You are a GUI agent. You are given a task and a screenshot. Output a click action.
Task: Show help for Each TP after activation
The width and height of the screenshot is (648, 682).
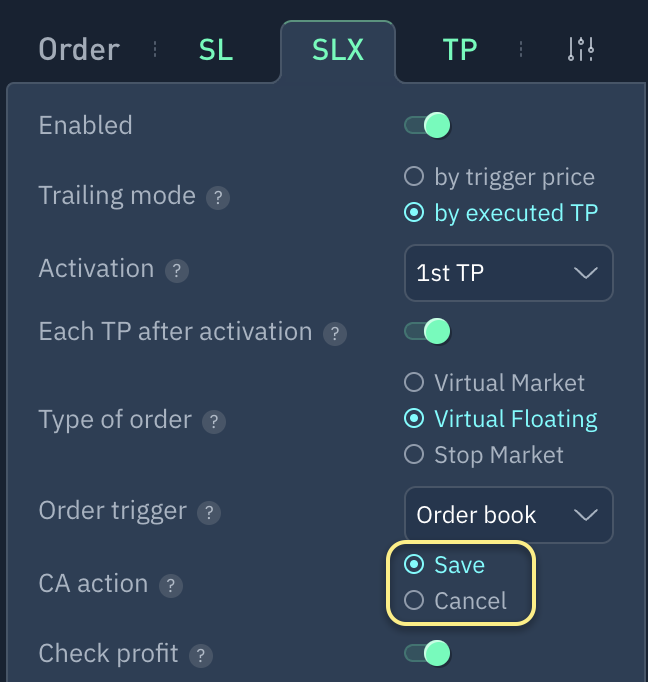tap(335, 334)
